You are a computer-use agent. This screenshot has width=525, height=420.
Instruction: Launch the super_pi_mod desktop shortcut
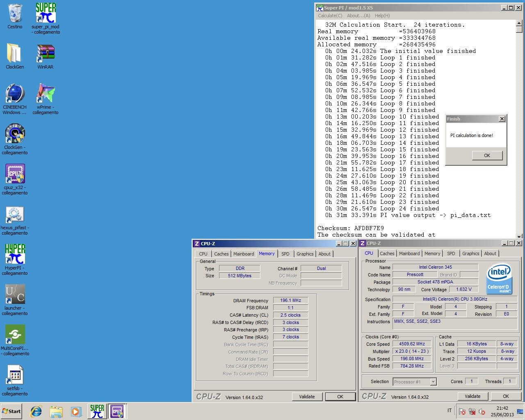coord(46,18)
